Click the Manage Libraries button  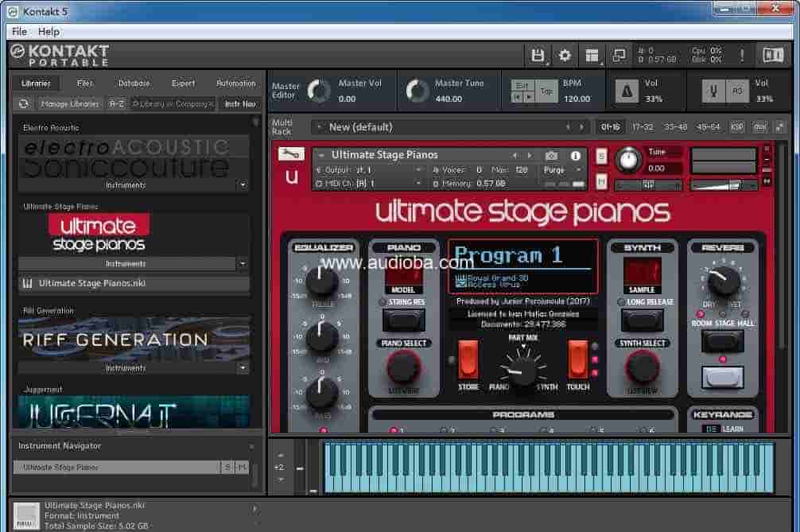(70, 103)
